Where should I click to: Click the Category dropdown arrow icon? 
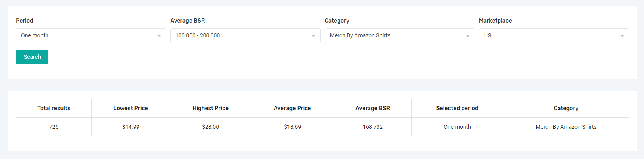point(468,36)
